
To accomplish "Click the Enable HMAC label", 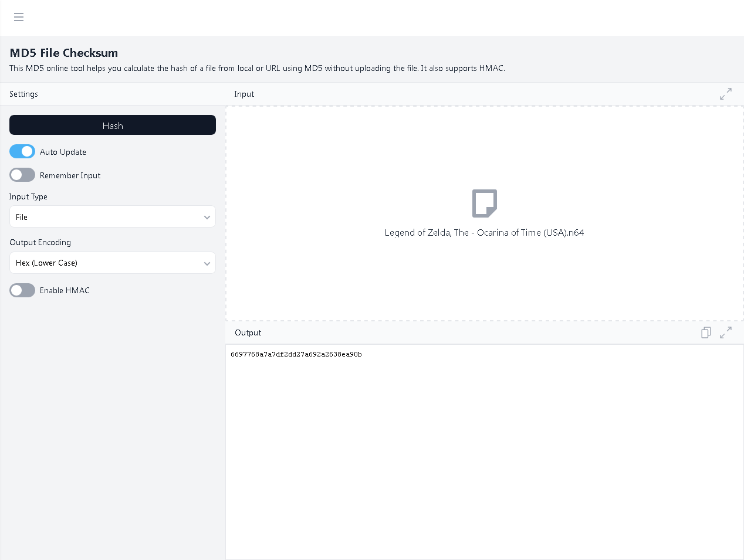I will coord(65,290).
